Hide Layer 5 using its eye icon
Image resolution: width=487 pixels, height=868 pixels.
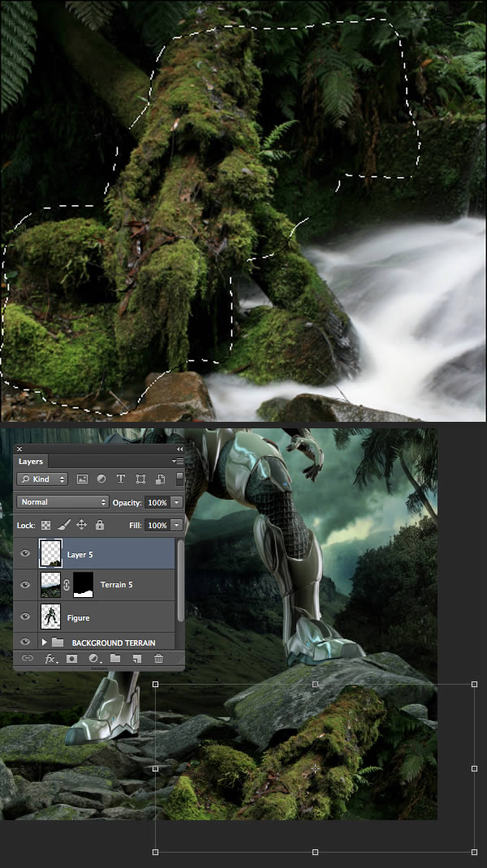pos(25,553)
